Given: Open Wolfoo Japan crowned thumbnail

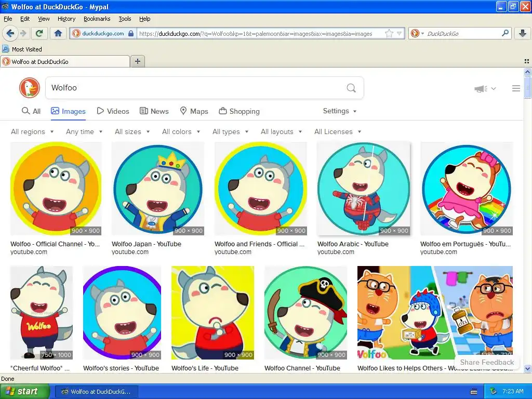Looking at the screenshot, I should 158,189.
